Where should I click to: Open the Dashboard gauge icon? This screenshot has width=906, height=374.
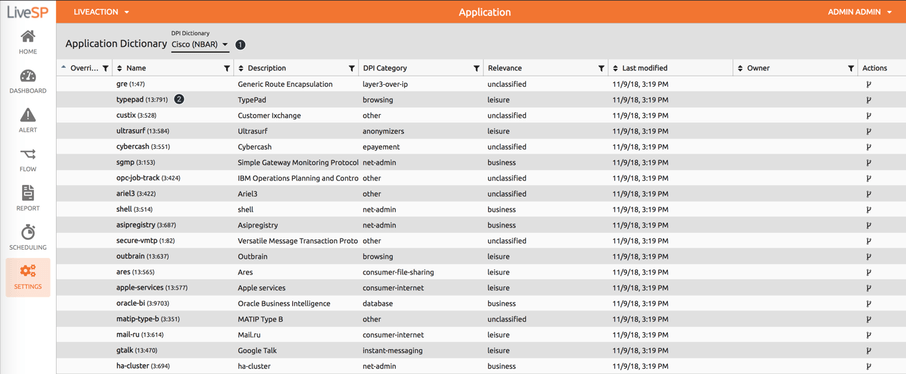pyautogui.click(x=28, y=76)
